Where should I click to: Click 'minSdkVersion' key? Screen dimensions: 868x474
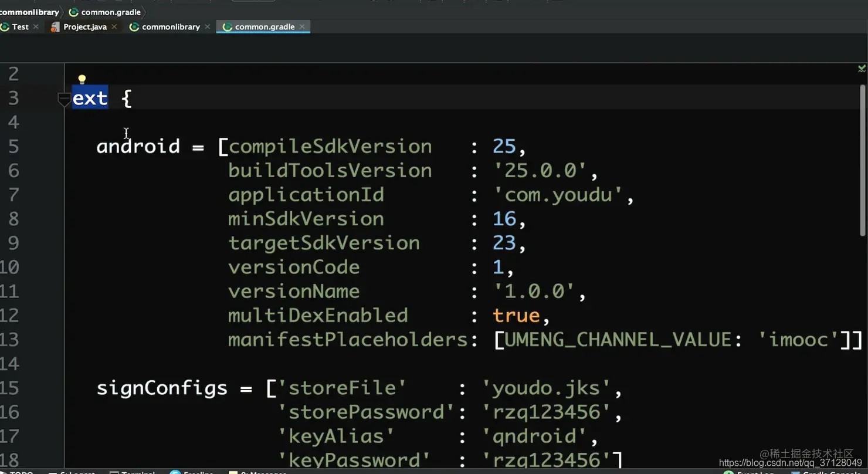click(x=306, y=219)
